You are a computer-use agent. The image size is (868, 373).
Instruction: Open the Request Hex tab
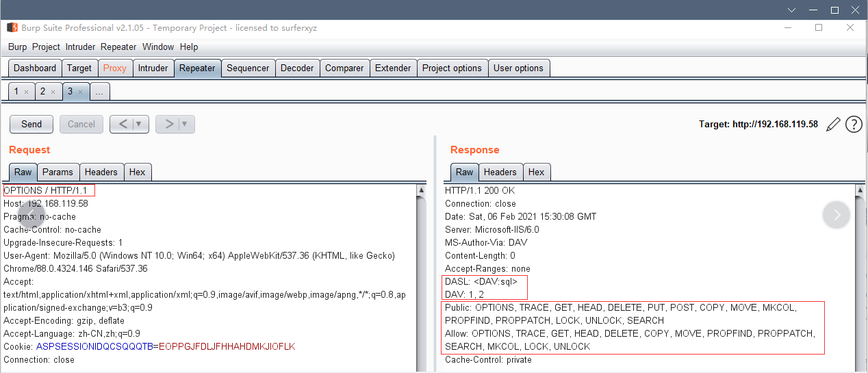pyautogui.click(x=138, y=172)
